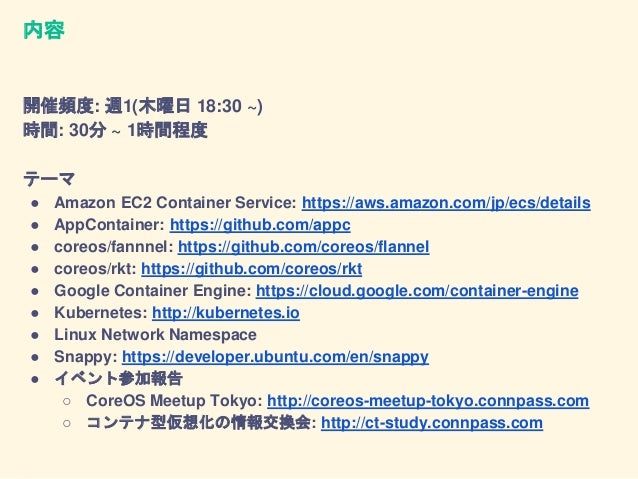Viewport: 638px width, 479px height.
Task: Follow the developer.ubuntu.com snappy link
Action: tap(275, 357)
